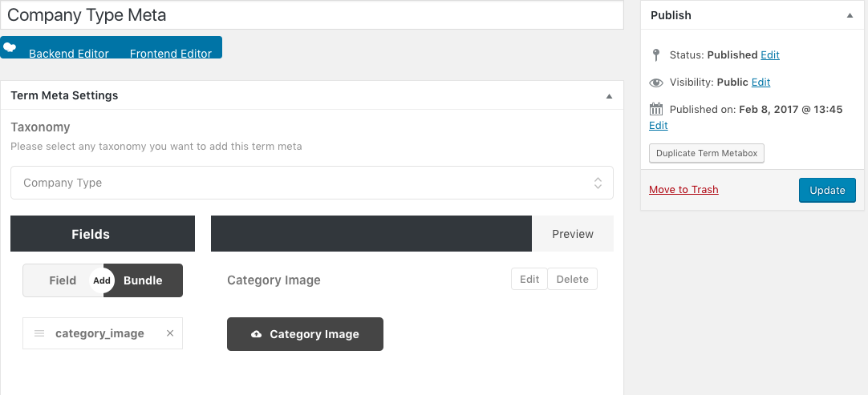Click the round Add toggle knob
Screen dimensions: 868x395
[x=102, y=280]
